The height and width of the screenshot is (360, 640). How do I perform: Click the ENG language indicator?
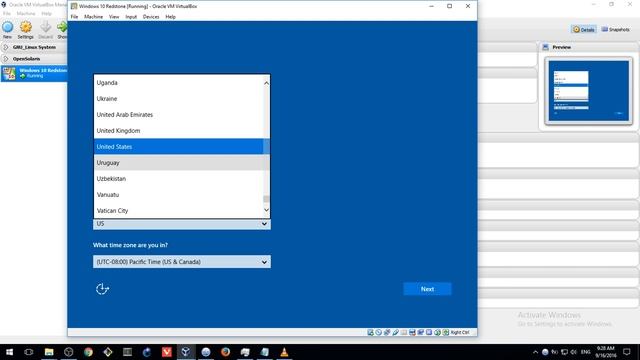point(585,352)
